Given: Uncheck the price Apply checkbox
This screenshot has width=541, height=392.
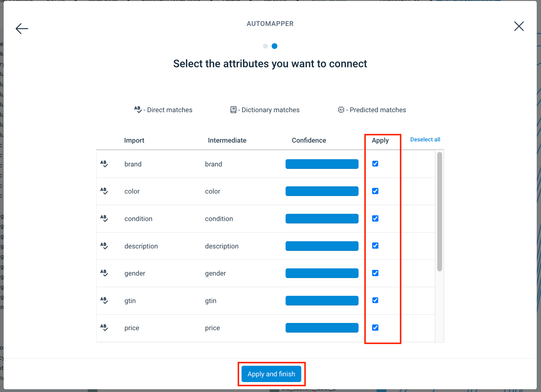Looking at the screenshot, I should pyautogui.click(x=375, y=327).
